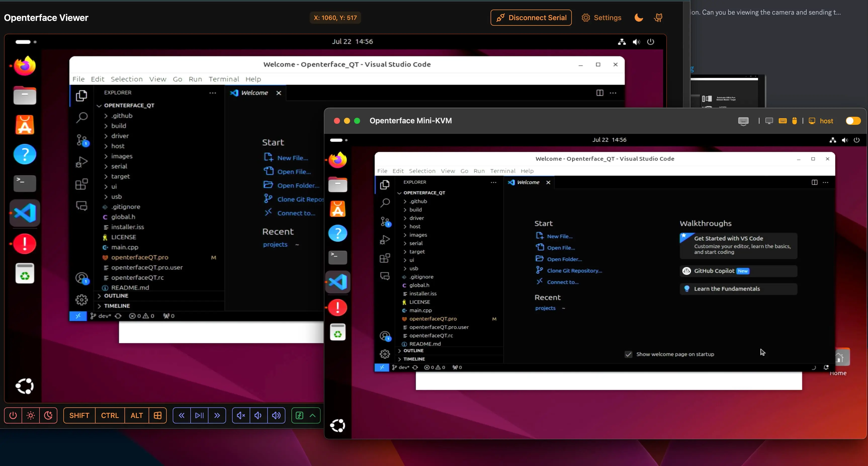Open Extensions view in left VS Code window

coord(81,184)
